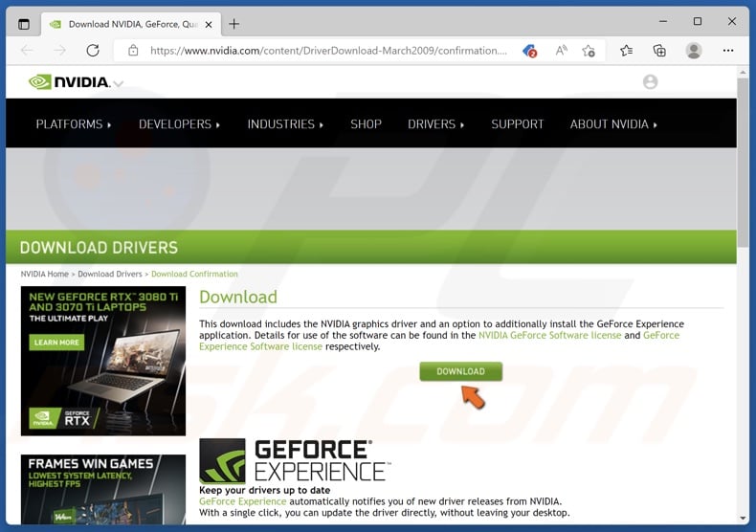Screen dimensions: 756x532
Task: Open the SUPPORT page
Action: (x=518, y=124)
